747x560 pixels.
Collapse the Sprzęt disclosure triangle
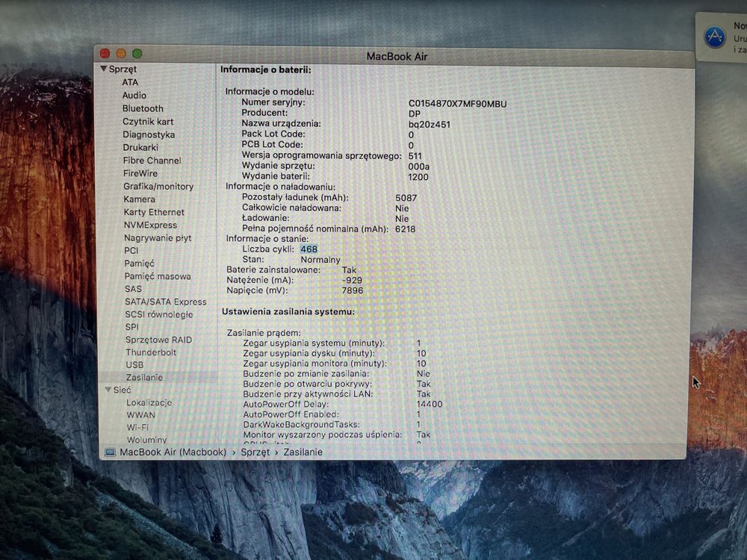pyautogui.click(x=103, y=69)
